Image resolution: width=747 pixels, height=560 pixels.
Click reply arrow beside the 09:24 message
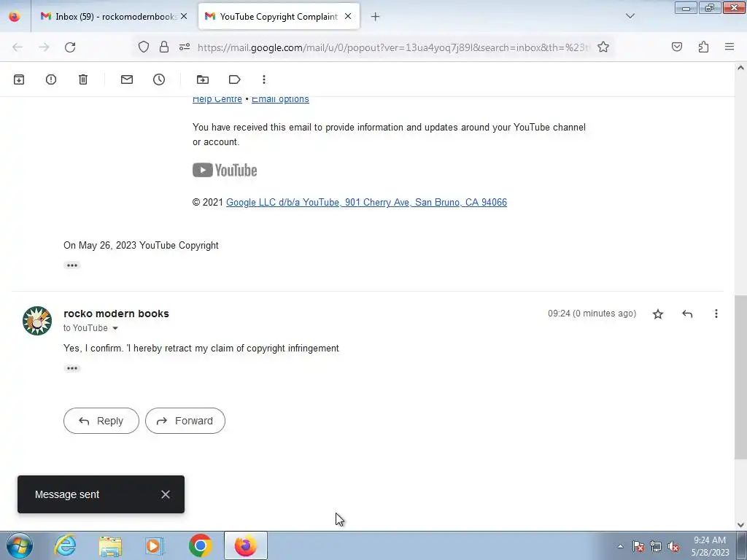[687, 314]
